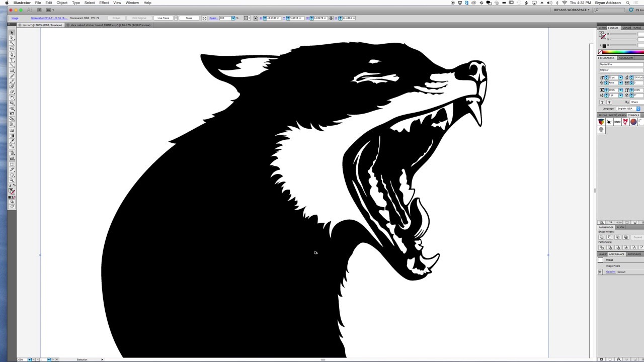Switch to the Align panel tab
This screenshot has width=644, height=362.
(x=620, y=227)
